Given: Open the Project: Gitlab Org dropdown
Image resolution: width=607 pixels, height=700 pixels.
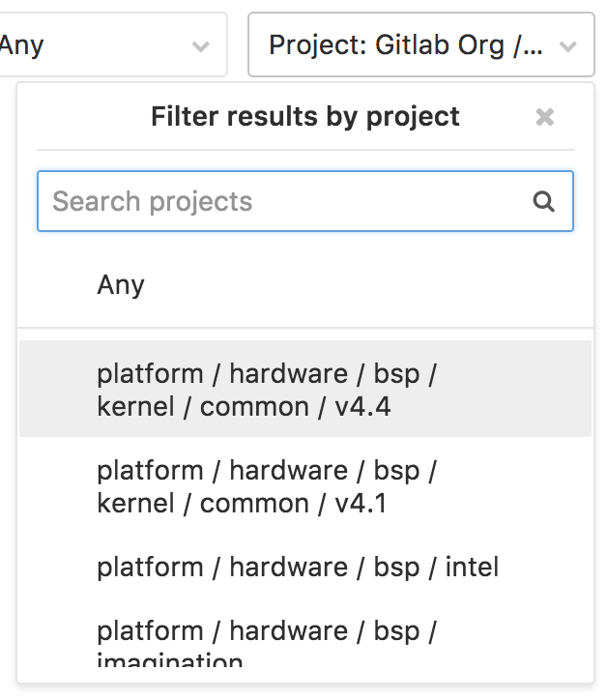Looking at the screenshot, I should pyautogui.click(x=420, y=44).
